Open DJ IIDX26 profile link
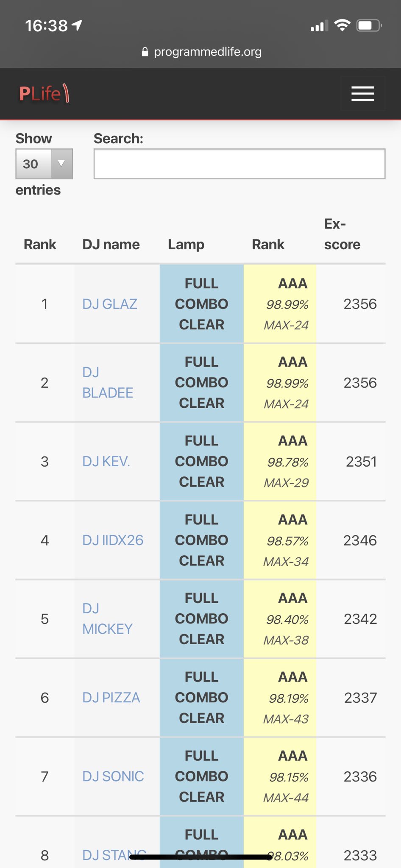Screen dimensions: 401x868 point(113,540)
